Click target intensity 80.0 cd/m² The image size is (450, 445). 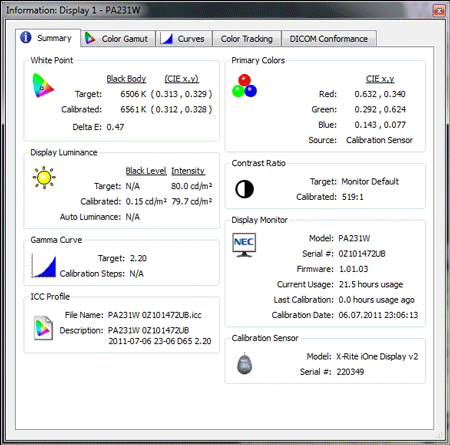(x=192, y=186)
